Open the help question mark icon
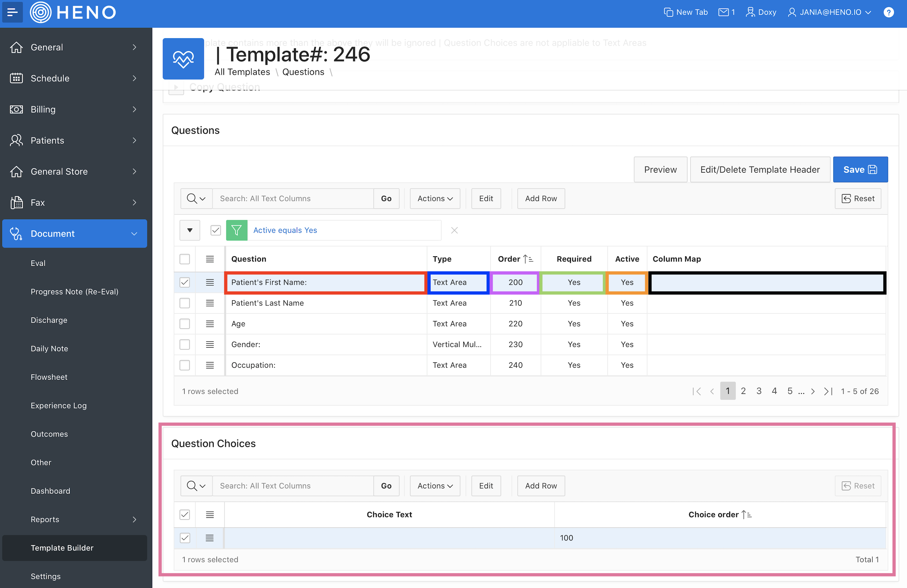 (888, 12)
